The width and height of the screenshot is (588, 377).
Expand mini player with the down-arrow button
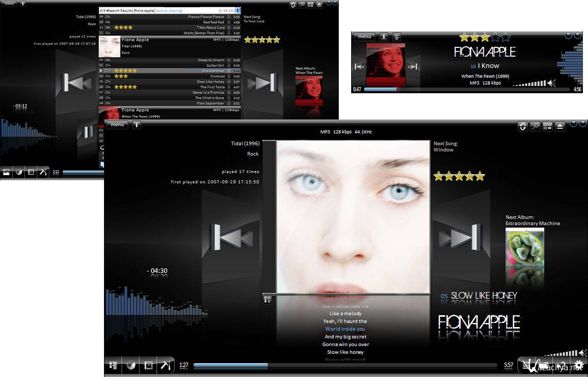click(384, 37)
